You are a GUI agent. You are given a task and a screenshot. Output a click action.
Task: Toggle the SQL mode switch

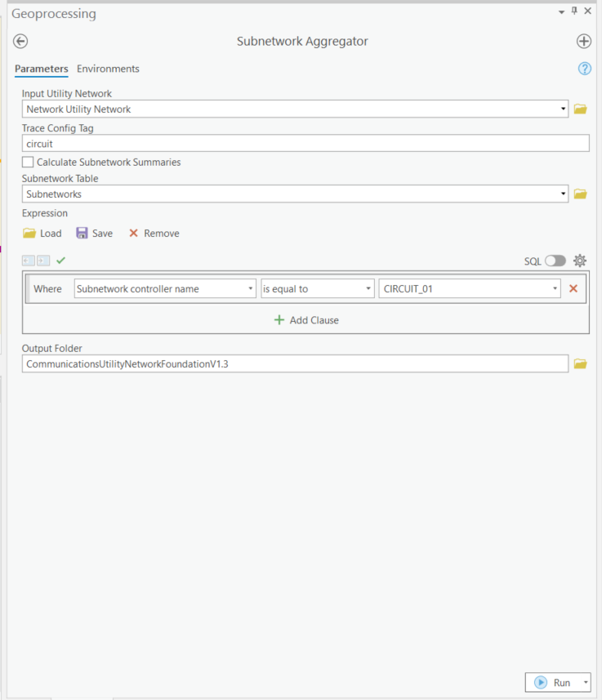(x=555, y=261)
